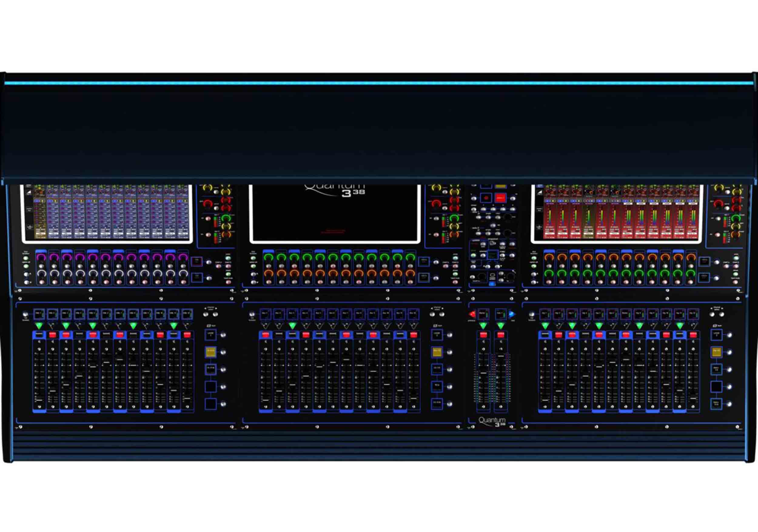
Task: Click the green encoder at right of right touchscreen
Action: (x=736, y=218)
